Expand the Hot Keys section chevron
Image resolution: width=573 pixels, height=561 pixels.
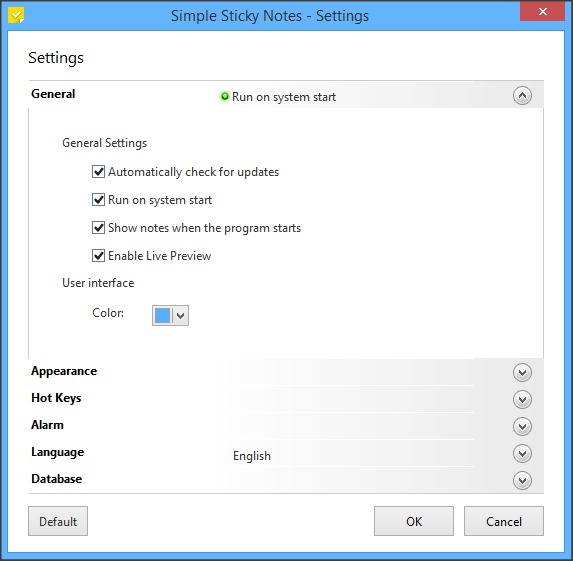[x=522, y=399]
